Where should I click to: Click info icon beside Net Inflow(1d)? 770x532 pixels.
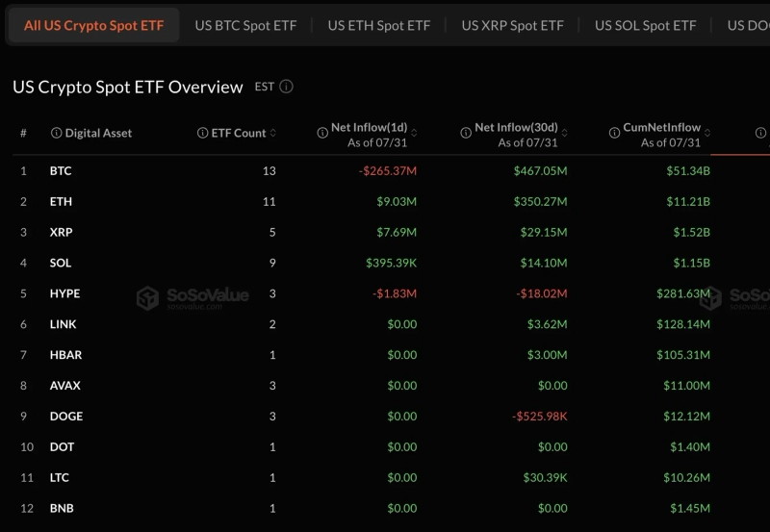[322, 133]
